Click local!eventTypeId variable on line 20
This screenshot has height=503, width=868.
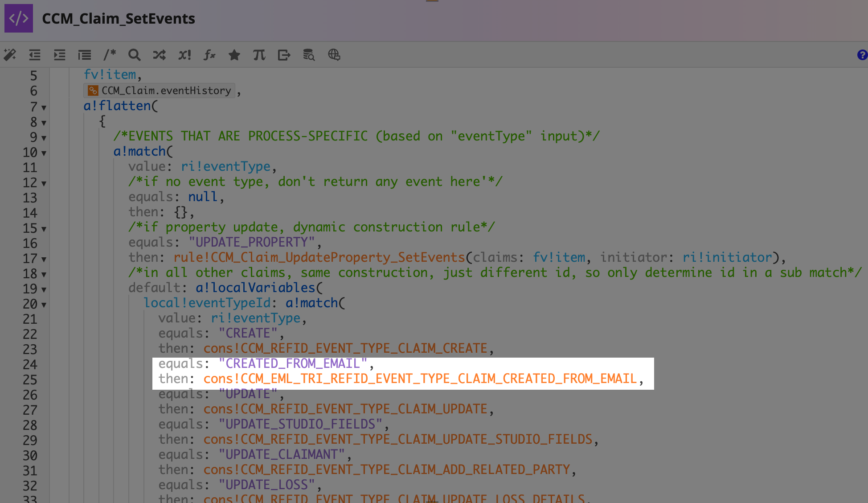(207, 303)
